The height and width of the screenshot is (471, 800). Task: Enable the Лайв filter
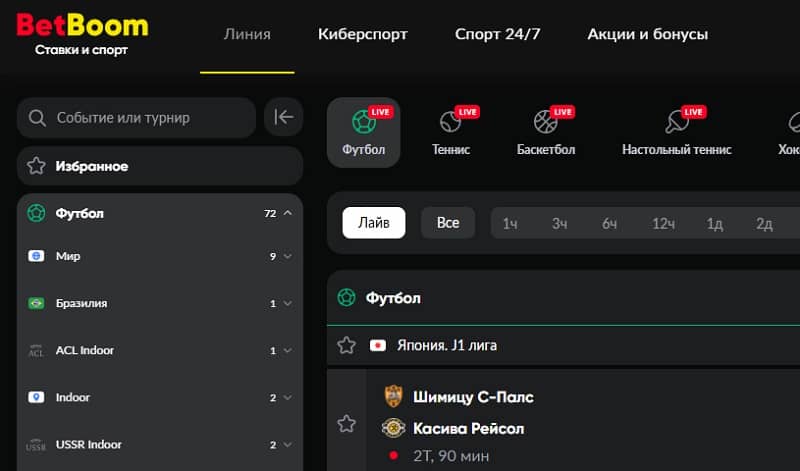[x=374, y=223]
